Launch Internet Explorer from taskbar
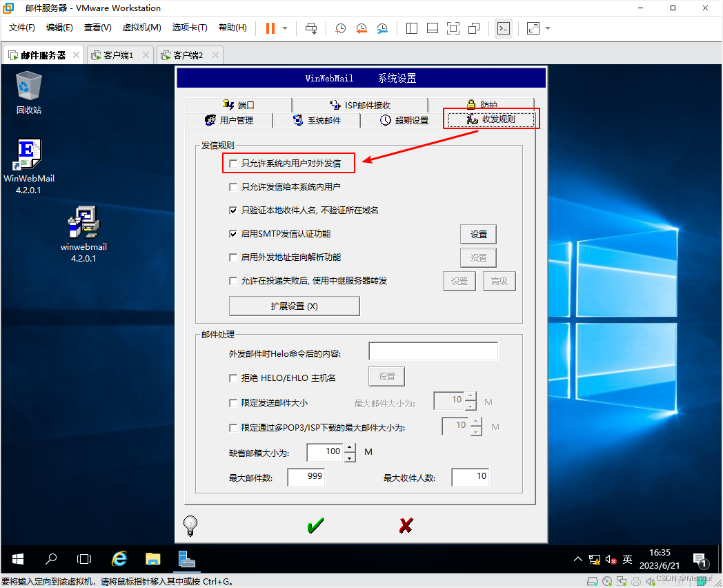The height and width of the screenshot is (588, 723). point(119,559)
